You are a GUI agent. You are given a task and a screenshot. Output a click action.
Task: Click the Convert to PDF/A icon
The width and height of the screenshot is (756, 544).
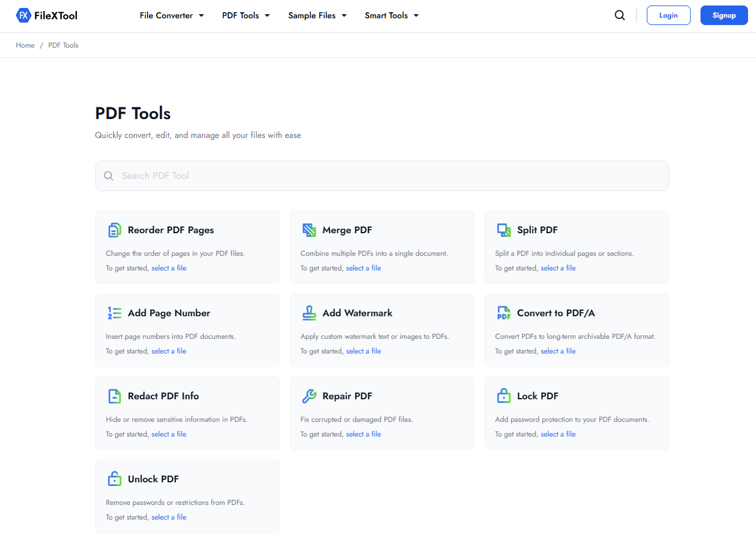pos(504,313)
